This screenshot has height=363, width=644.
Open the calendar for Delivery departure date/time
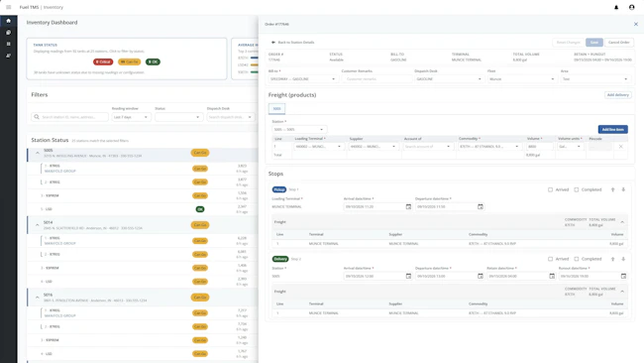481,277
